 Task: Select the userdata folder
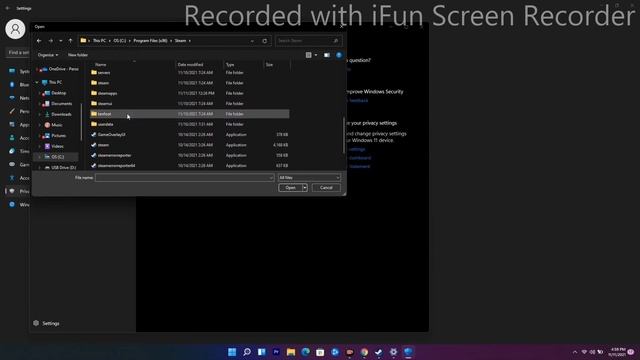pos(190,124)
